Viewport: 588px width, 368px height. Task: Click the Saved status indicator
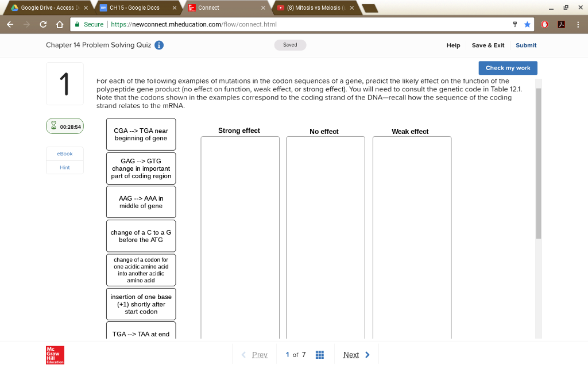[x=290, y=45]
